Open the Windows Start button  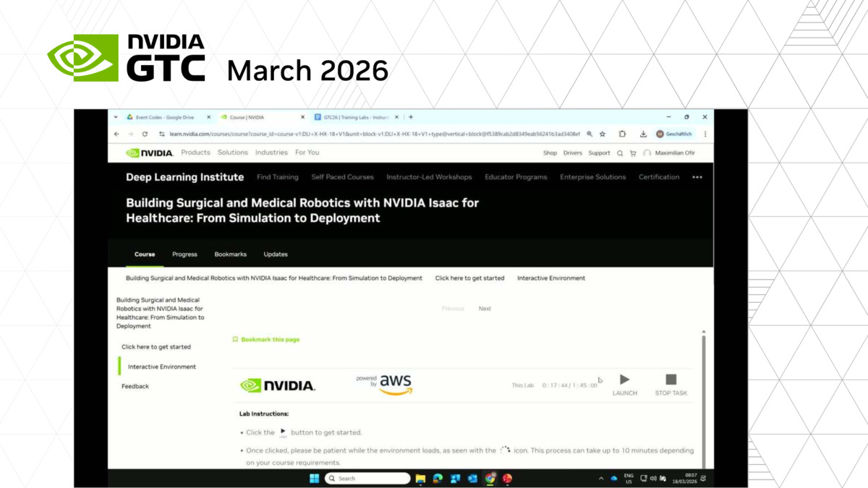click(x=315, y=478)
